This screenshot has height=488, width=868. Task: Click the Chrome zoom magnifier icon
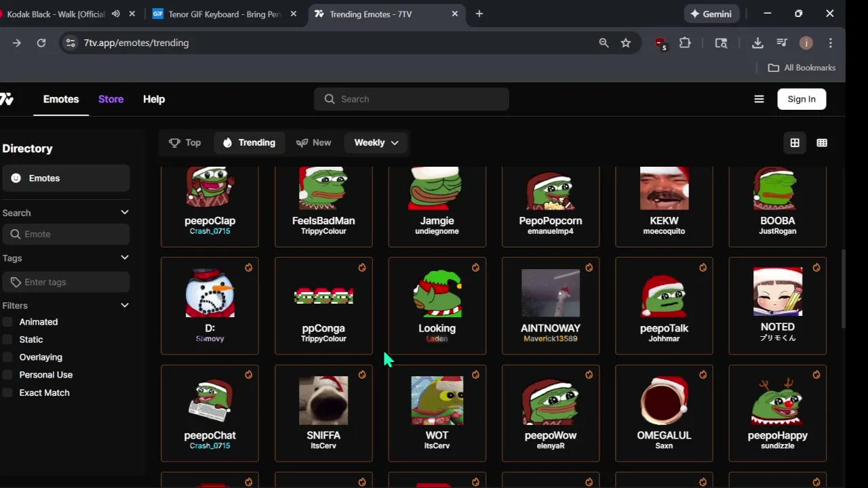(x=604, y=43)
